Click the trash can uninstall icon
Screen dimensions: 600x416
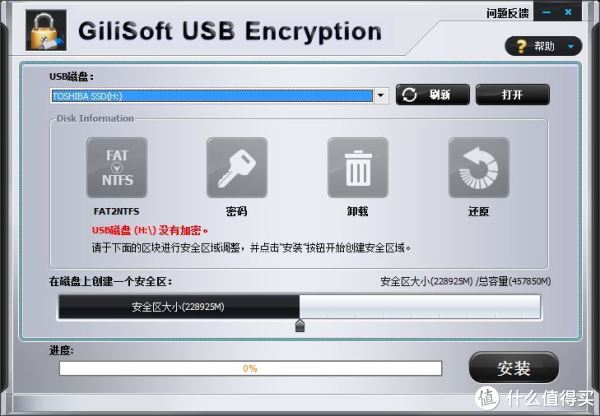[358, 168]
